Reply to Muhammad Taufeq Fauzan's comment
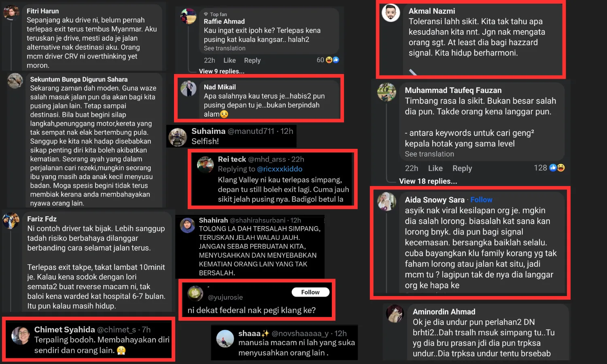The image size is (607, 364). (x=462, y=168)
